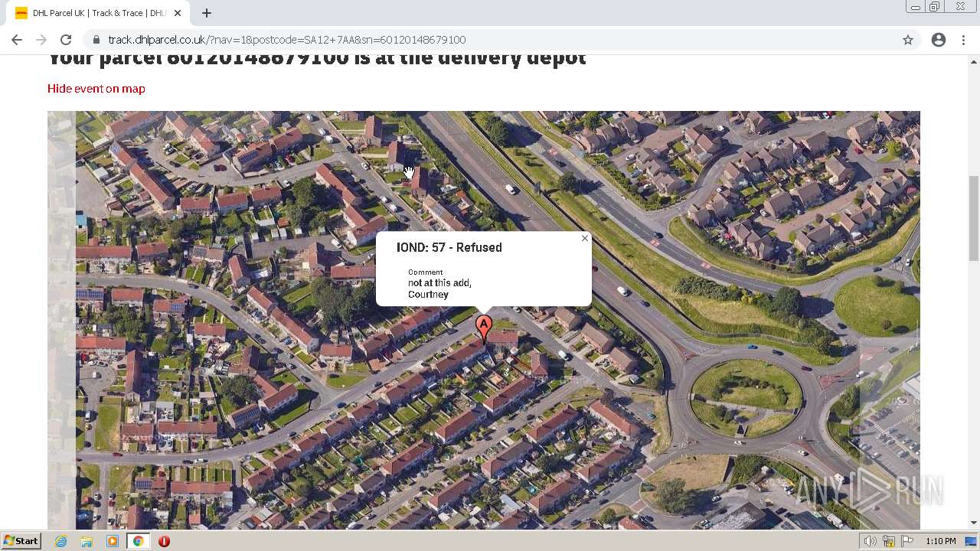Viewport: 980px width, 551px height.
Task: Close the IOND 57 Refused info popup
Action: (x=585, y=238)
